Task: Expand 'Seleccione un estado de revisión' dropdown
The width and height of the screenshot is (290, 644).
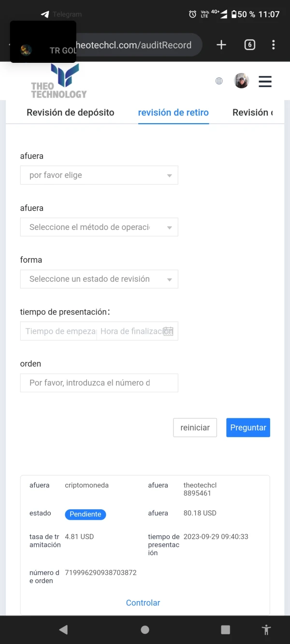Action: click(x=99, y=279)
